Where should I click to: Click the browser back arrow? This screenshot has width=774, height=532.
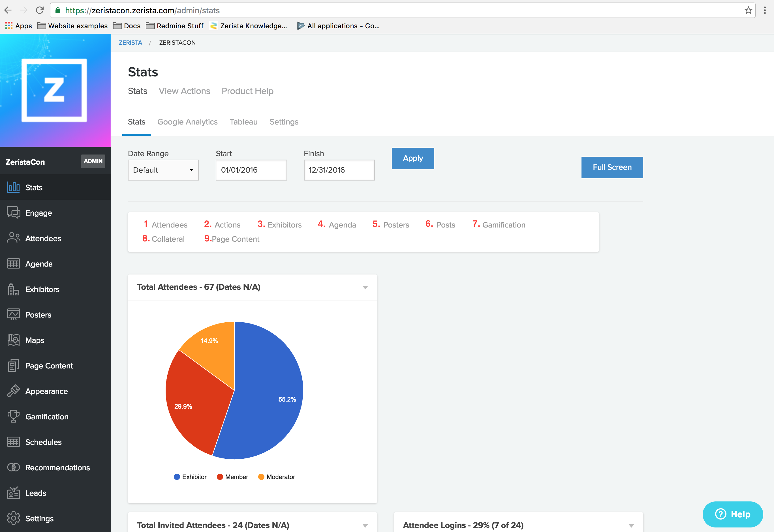click(x=8, y=10)
